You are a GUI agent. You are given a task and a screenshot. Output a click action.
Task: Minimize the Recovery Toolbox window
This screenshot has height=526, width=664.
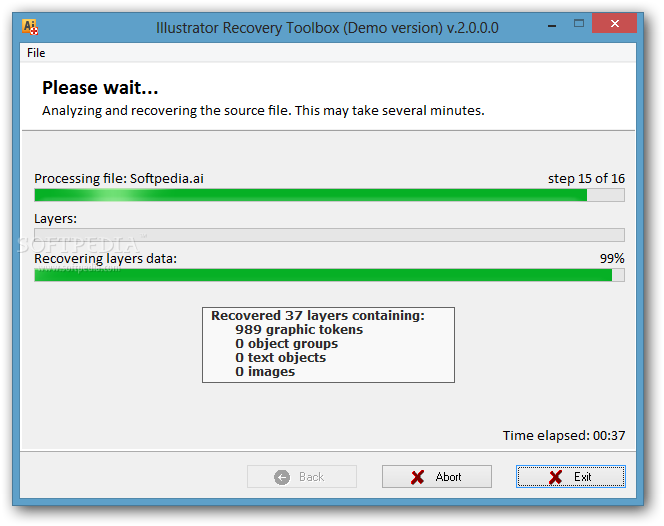click(x=552, y=26)
